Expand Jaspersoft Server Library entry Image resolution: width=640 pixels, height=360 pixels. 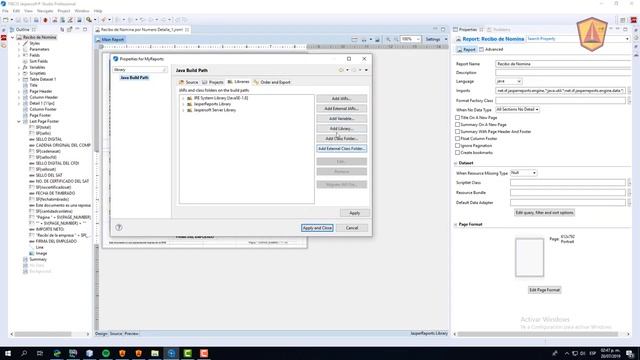click(x=183, y=110)
